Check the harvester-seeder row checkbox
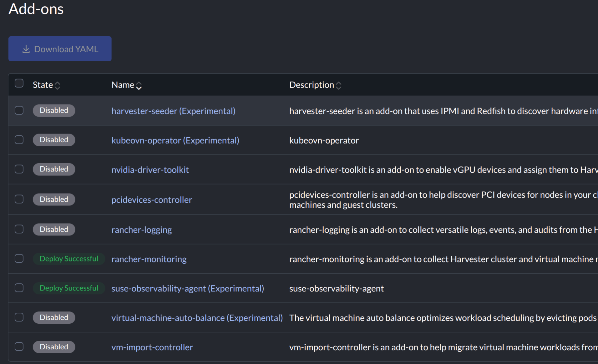Viewport: 598px width, 364px height. [19, 110]
